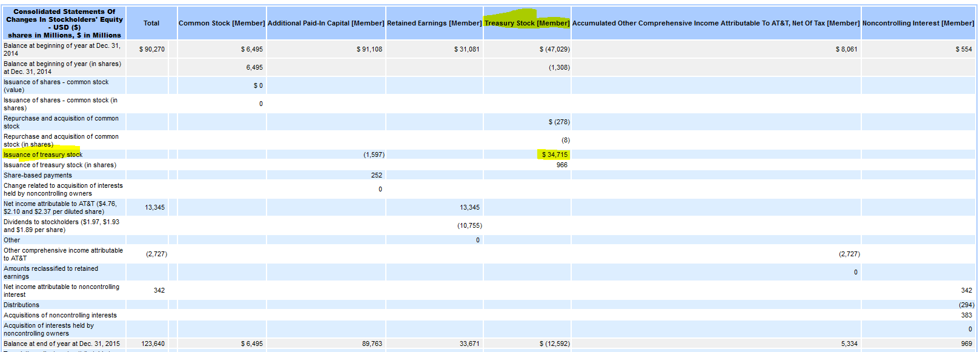Click the Treasury Stock [Member] column header
The height and width of the screenshot is (352, 980).
coord(526,23)
